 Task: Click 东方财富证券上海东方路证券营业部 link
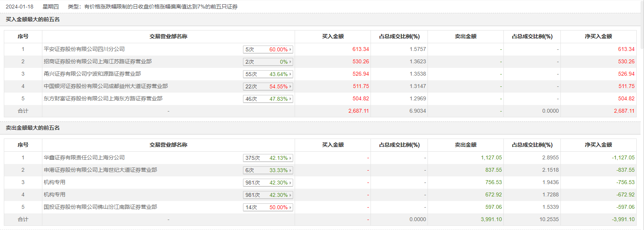click(103, 98)
